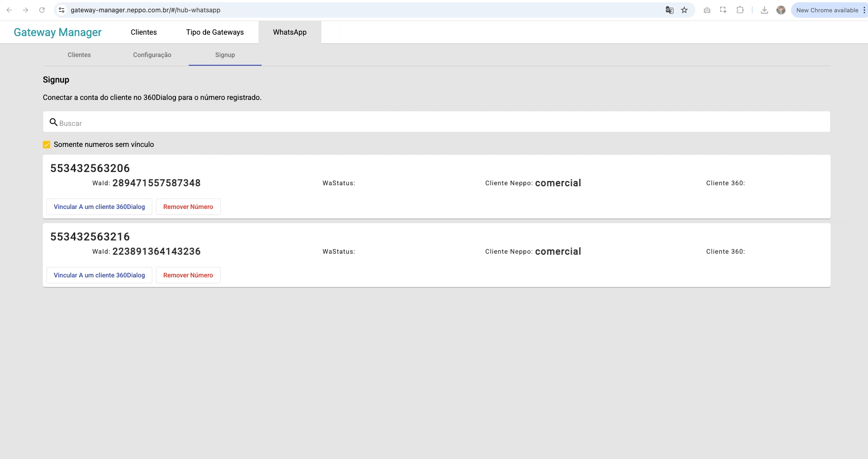Screen dimensions: 868x459
Task: Switch to the Clientes sub-tab
Action: [79, 55]
